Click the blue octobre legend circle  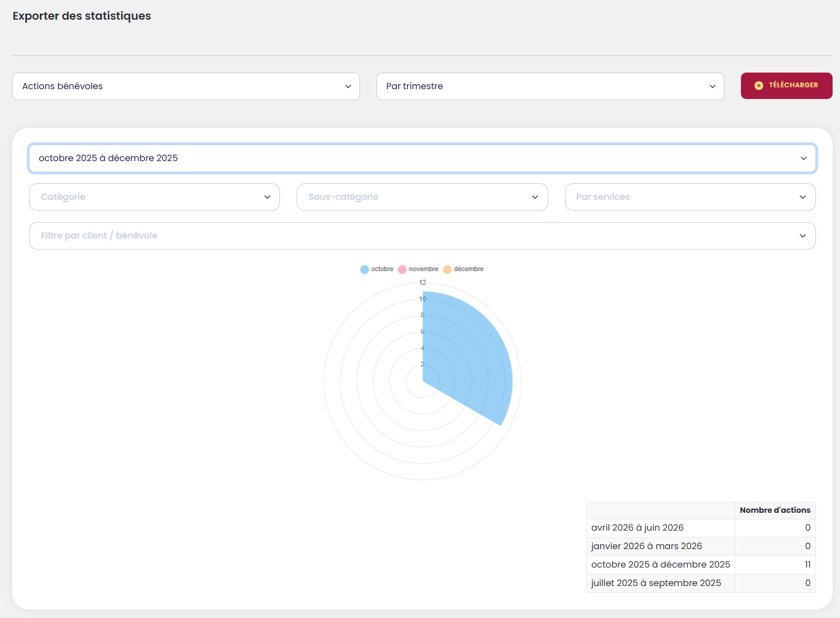coord(364,269)
